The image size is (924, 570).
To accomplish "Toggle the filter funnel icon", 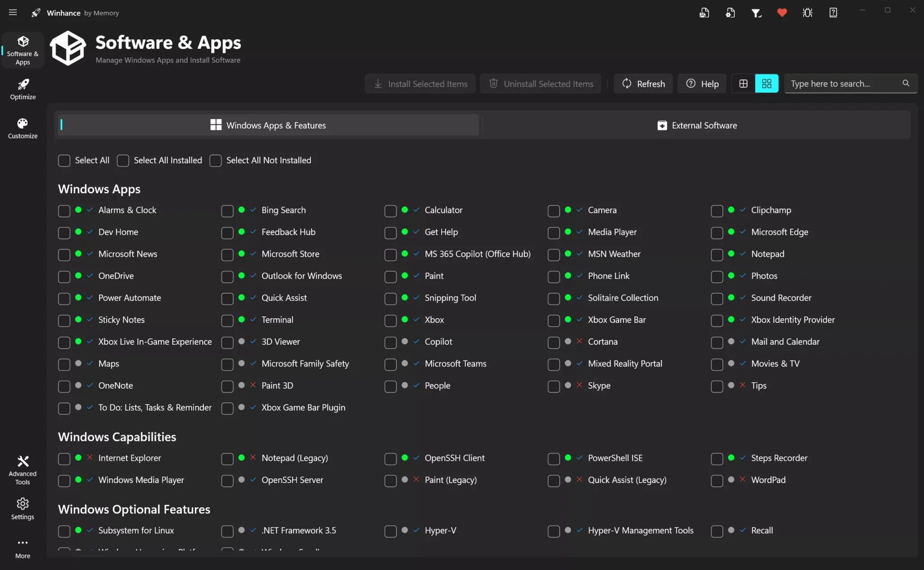I will pyautogui.click(x=756, y=13).
